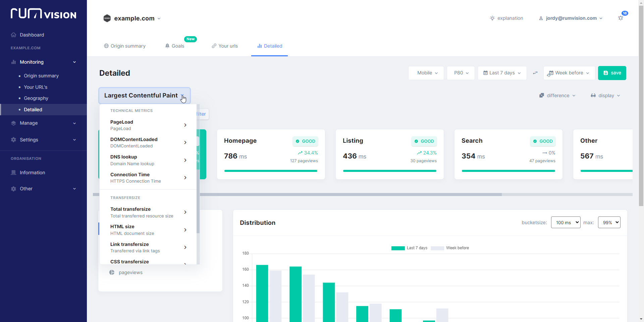Screen dimensions: 644x322
Task: Open Geography in the Monitoring submenu
Action: [36, 98]
